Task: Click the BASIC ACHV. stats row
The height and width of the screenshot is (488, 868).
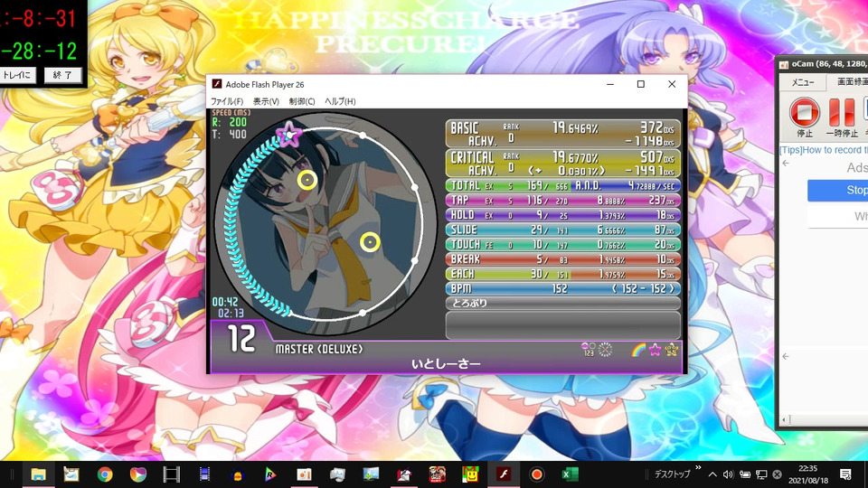Action: (563, 134)
